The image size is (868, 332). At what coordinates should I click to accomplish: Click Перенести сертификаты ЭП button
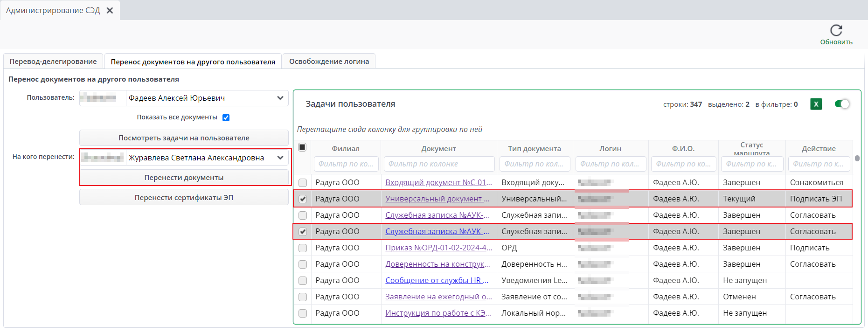[x=184, y=198]
